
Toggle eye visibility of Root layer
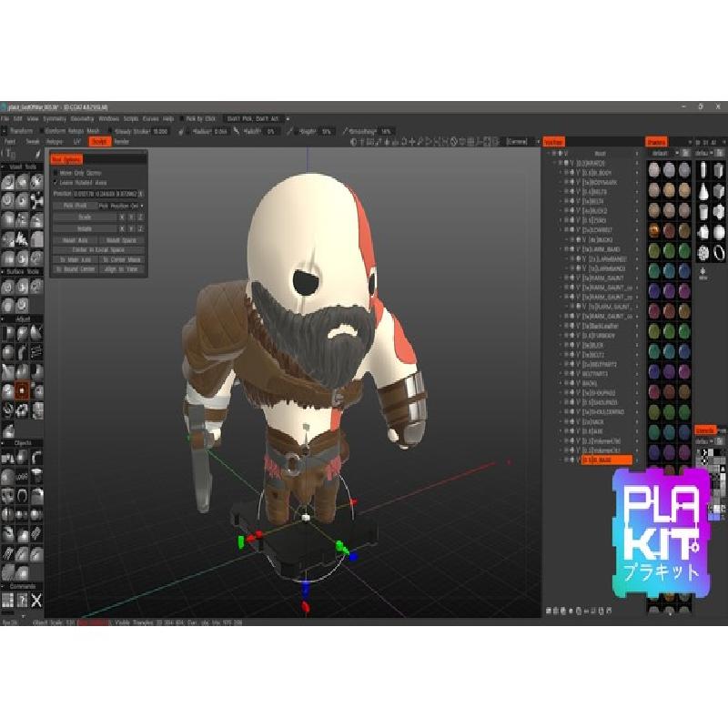pyautogui.click(x=554, y=153)
